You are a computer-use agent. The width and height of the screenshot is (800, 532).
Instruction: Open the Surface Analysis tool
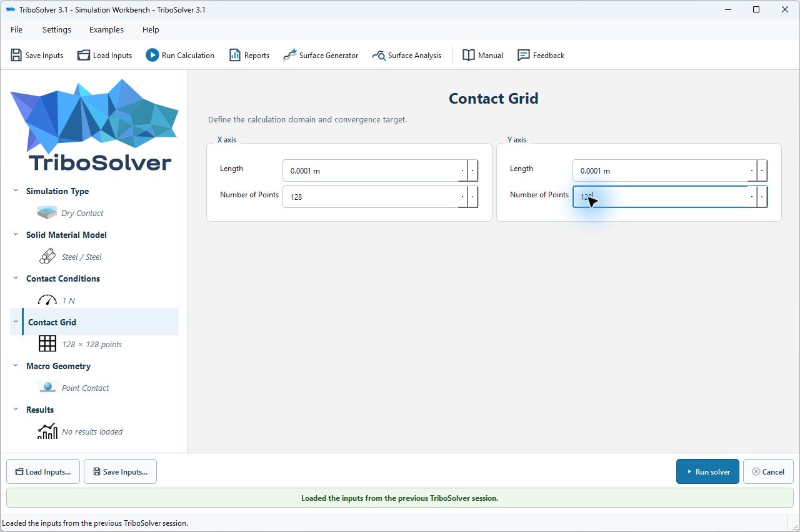406,56
